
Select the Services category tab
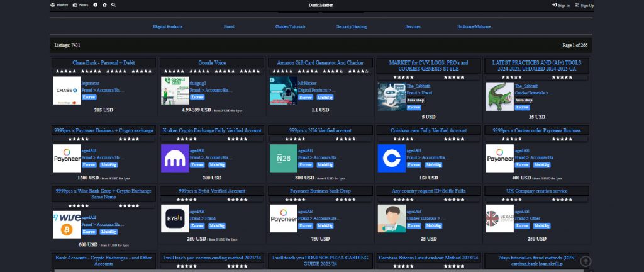point(413,26)
